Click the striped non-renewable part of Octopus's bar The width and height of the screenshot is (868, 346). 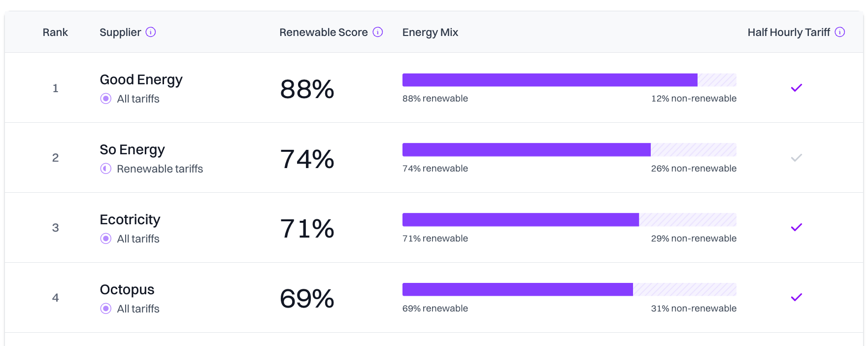(x=684, y=289)
